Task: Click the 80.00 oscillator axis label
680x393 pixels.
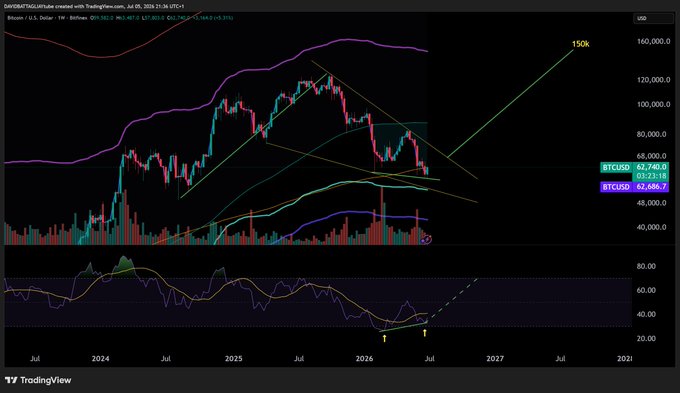Action: pyautogui.click(x=646, y=266)
